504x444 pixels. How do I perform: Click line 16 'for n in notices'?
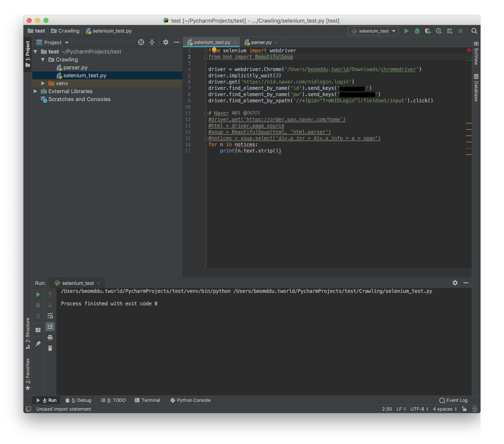(233, 145)
